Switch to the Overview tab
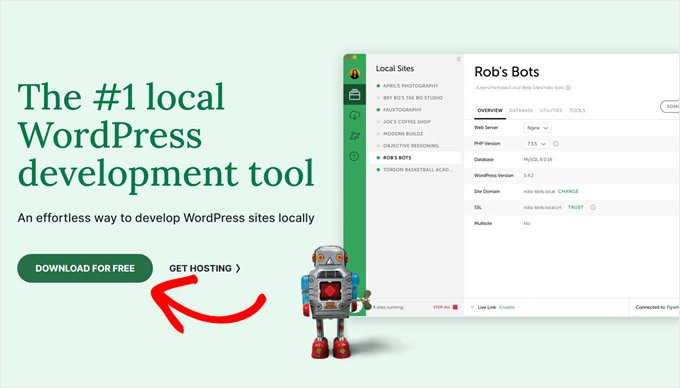Image resolution: width=680 pixels, height=388 pixels. pyautogui.click(x=490, y=111)
